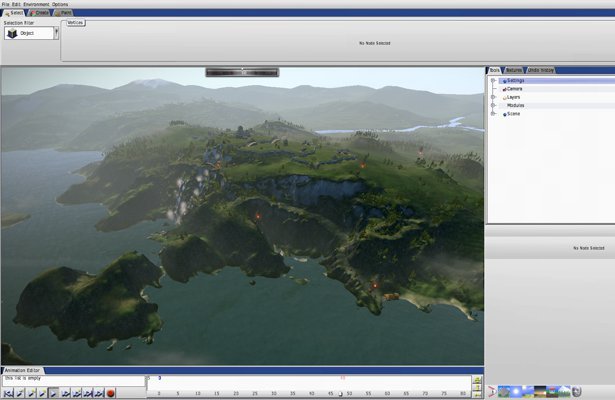615x400 pixels.
Task: Open the sunset atmosphere icon
Action: pyautogui.click(x=540, y=391)
